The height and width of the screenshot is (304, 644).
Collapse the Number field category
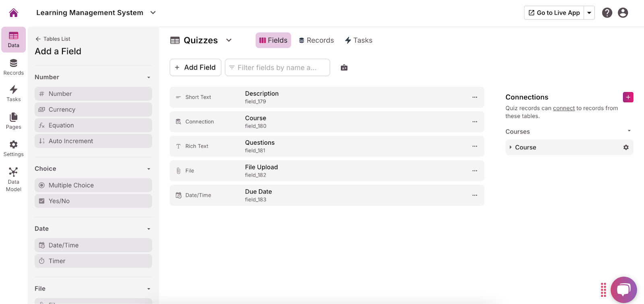click(x=149, y=78)
